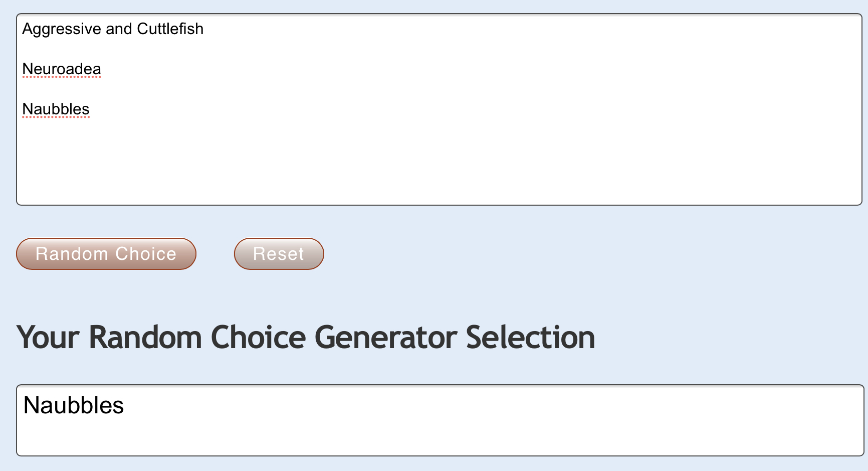Click the word "Your" in the heading
This screenshot has height=471, width=868.
48,337
